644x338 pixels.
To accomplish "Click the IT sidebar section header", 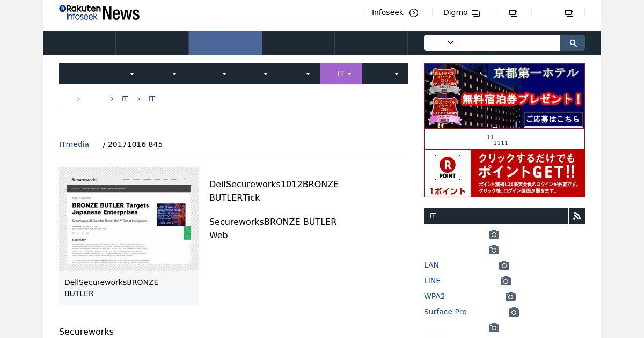I will point(496,216).
